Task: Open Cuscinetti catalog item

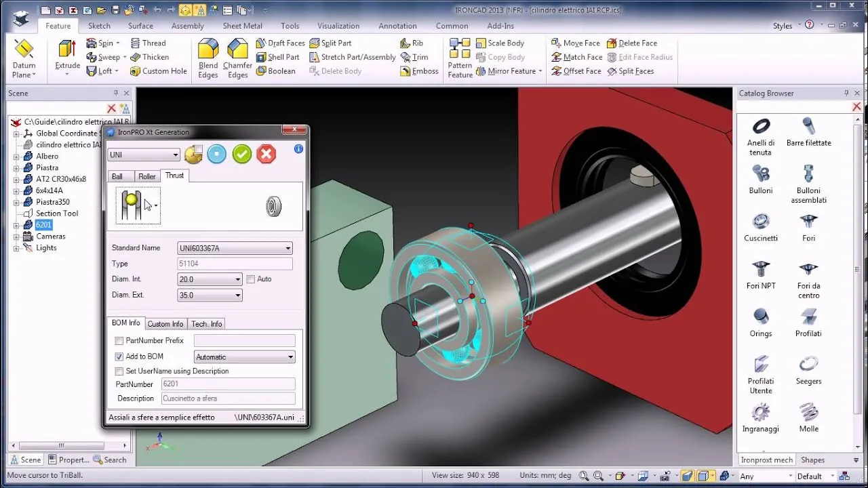Action: click(x=761, y=226)
